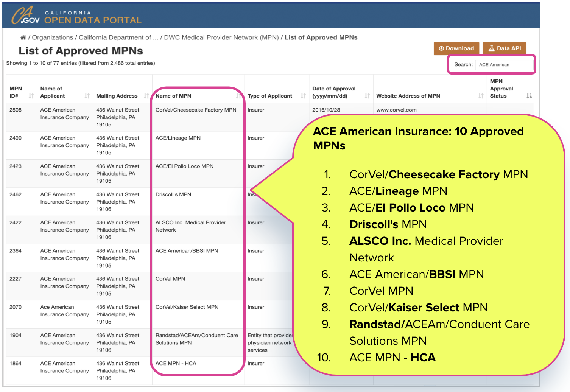The height and width of the screenshot is (392, 570).
Task: Click Entity that provides physician network cell
Action: [270, 343]
